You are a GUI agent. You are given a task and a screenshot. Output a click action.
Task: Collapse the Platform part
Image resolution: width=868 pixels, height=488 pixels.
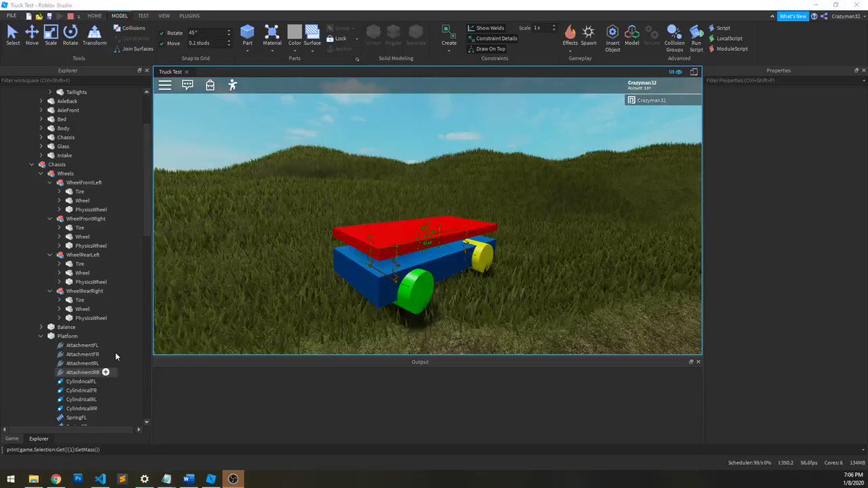pyautogui.click(x=41, y=336)
